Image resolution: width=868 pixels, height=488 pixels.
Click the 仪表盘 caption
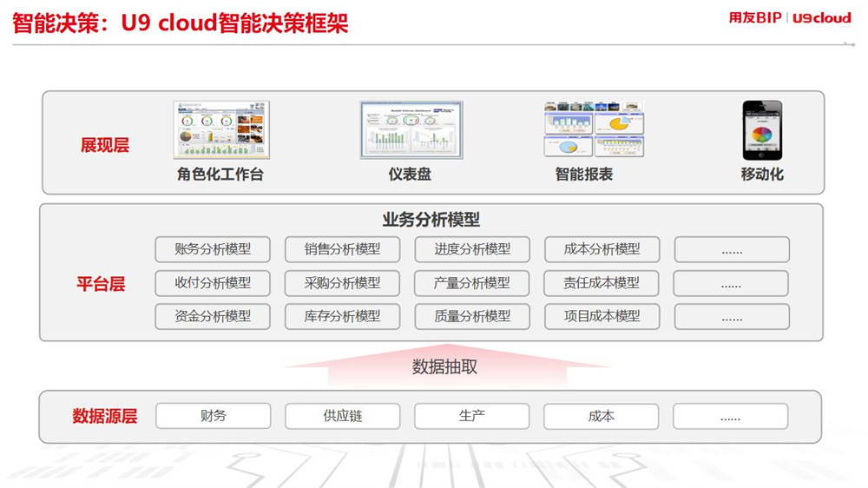pos(410,174)
